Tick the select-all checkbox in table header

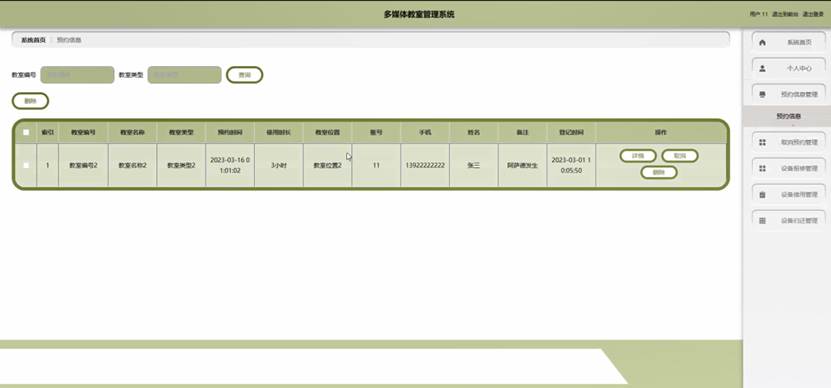26,133
